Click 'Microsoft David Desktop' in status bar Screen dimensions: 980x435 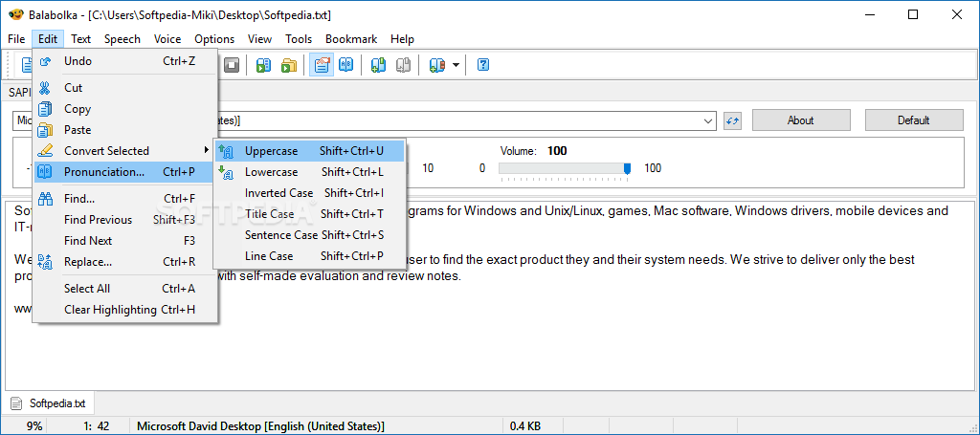260,426
